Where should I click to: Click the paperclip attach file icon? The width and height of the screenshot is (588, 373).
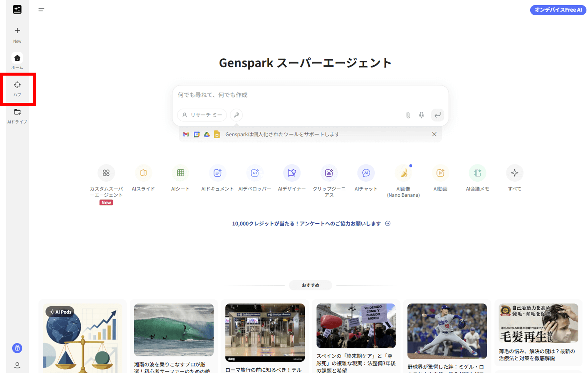pos(408,115)
